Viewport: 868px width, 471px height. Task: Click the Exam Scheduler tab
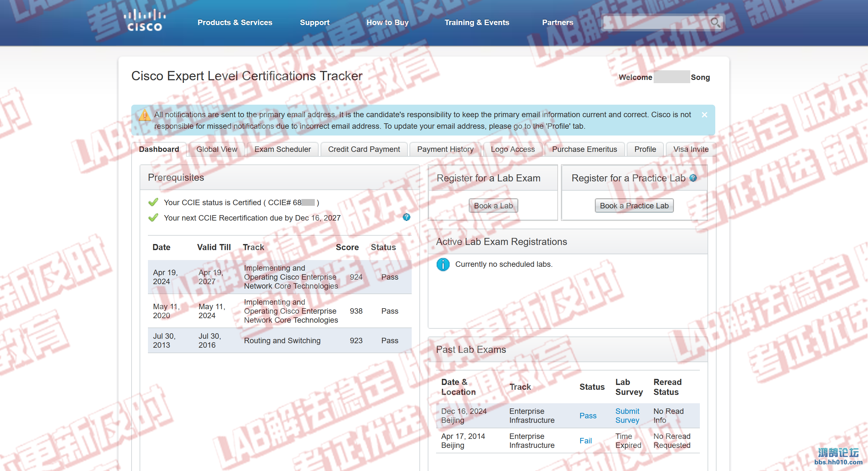(283, 150)
